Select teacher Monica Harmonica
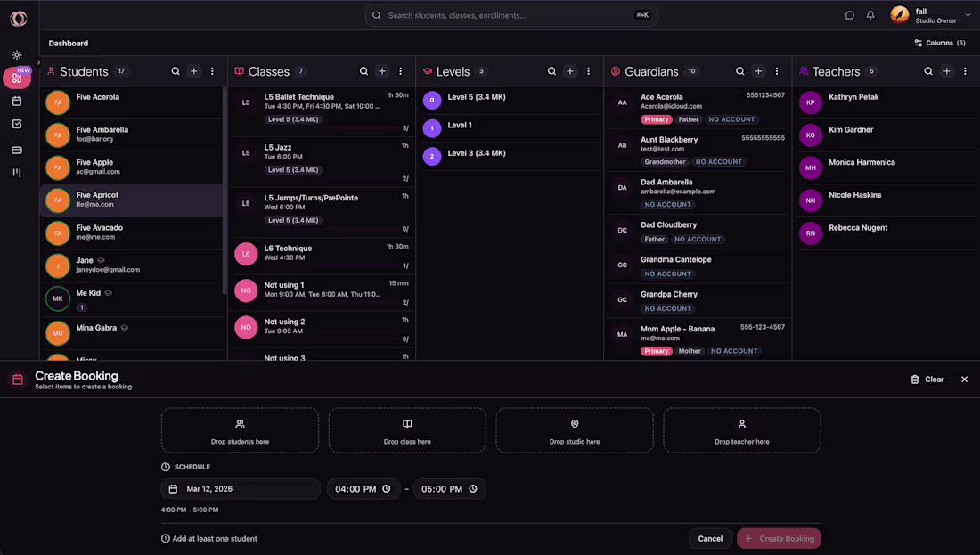Screen dimensions: 980x555 click(886, 167)
